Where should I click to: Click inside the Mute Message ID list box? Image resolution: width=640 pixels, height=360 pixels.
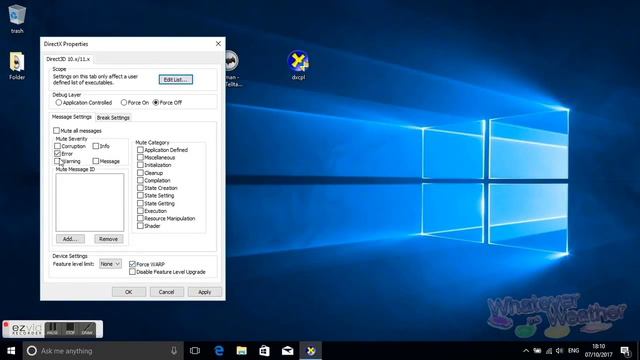[90, 202]
